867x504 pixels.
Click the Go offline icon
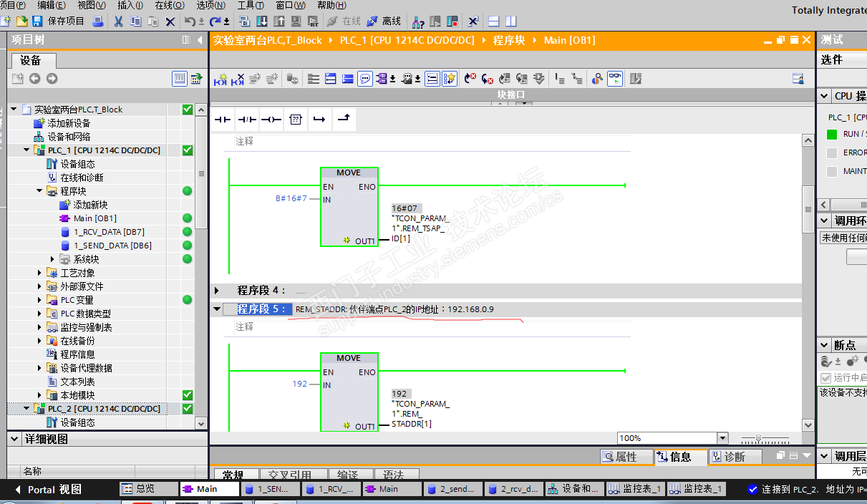(x=384, y=21)
